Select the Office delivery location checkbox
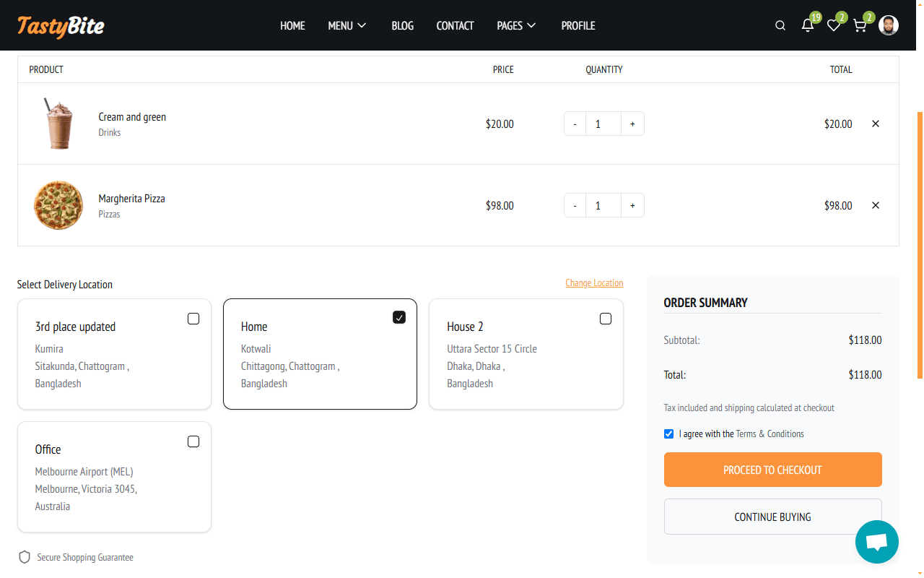Image resolution: width=924 pixels, height=578 pixels. (x=193, y=441)
